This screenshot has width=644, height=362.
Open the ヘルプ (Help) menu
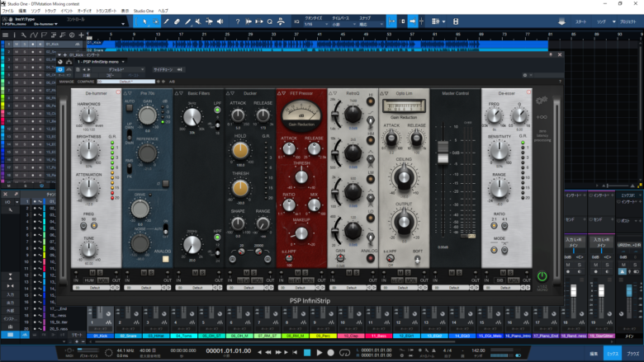coord(163,11)
